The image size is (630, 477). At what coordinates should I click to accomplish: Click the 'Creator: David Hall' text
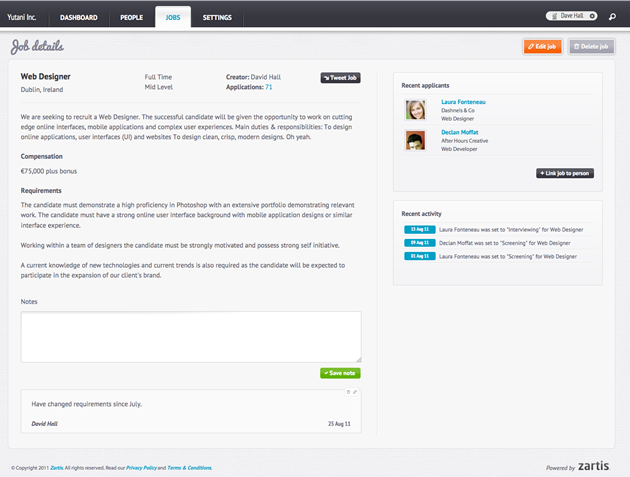pos(253,77)
